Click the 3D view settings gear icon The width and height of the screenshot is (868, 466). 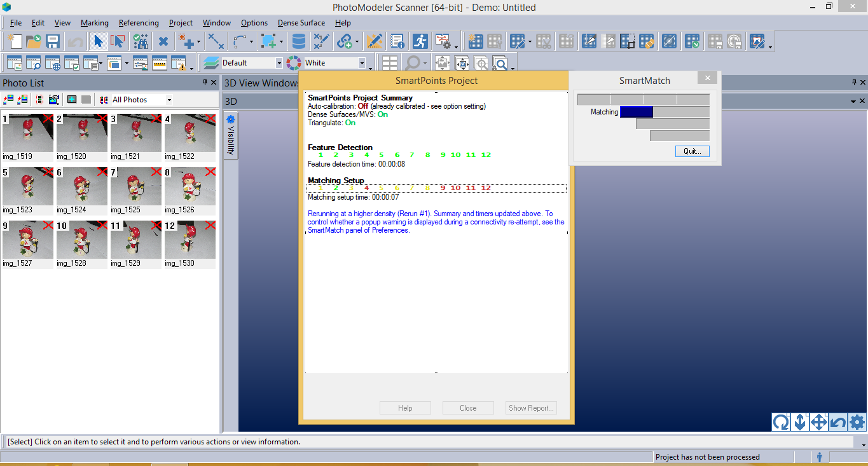(857, 422)
